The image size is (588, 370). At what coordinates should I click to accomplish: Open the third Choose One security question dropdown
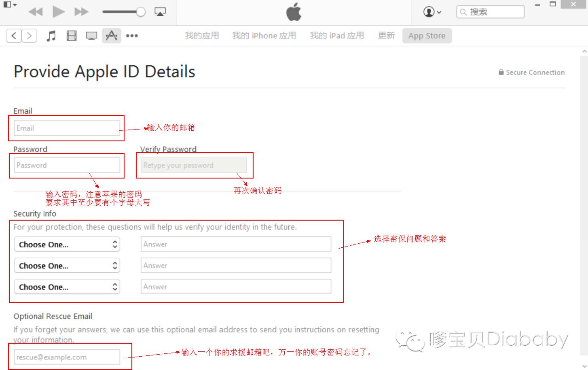point(67,287)
